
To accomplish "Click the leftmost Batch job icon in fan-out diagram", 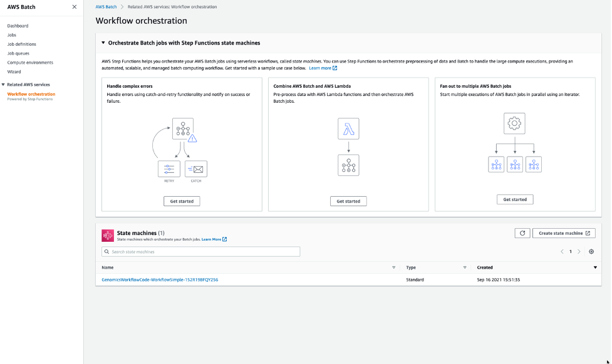I will pyautogui.click(x=496, y=164).
